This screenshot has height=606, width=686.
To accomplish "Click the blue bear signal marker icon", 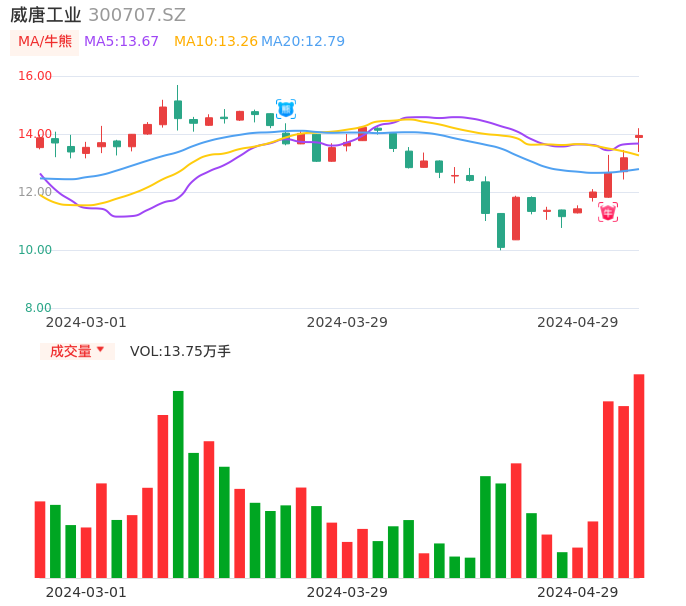I will pos(286,109).
